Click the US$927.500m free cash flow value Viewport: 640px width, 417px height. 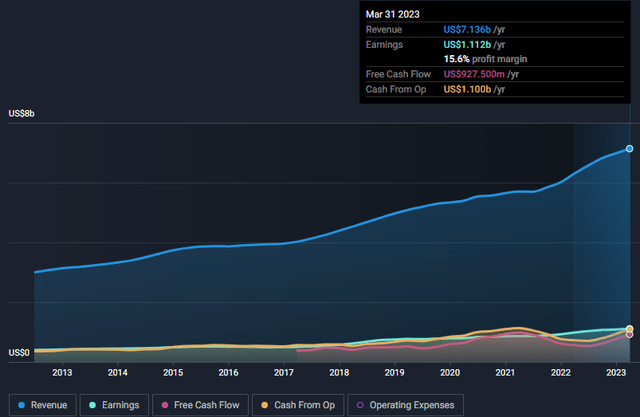pos(474,74)
